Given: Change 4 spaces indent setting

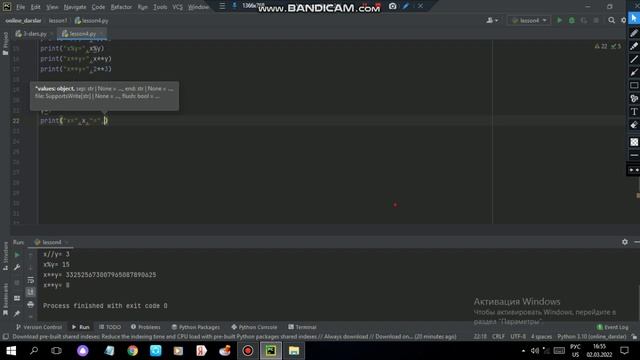Looking at the screenshot, I should [541, 337].
